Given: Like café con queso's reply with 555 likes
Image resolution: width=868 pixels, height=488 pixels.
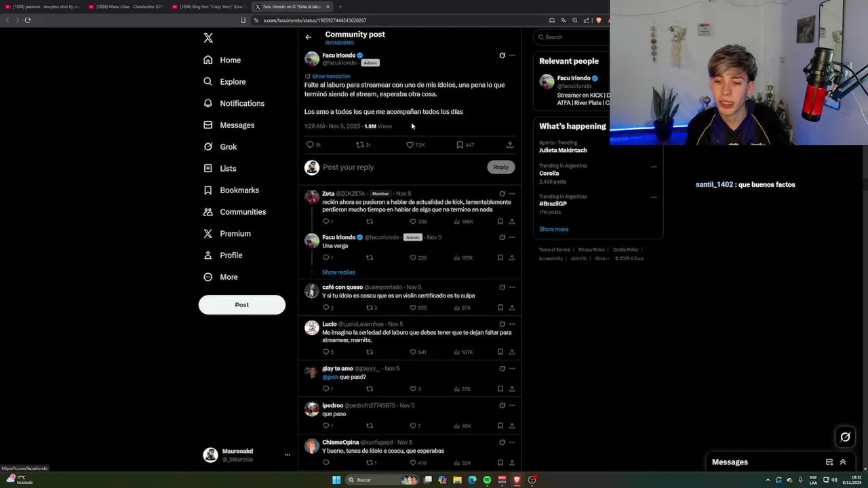Looking at the screenshot, I should [413, 308].
